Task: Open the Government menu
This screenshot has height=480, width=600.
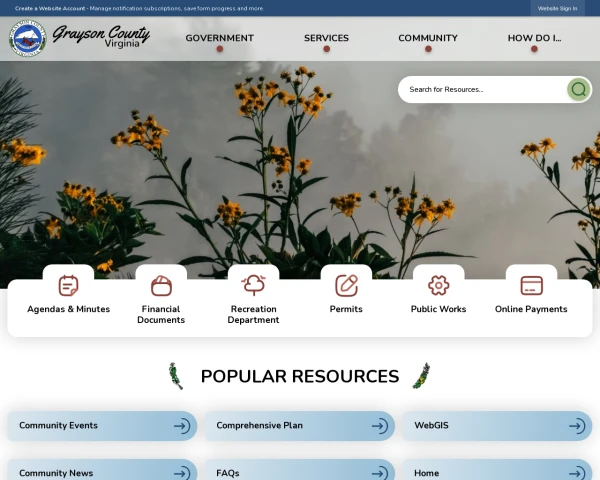Action: pyautogui.click(x=220, y=38)
